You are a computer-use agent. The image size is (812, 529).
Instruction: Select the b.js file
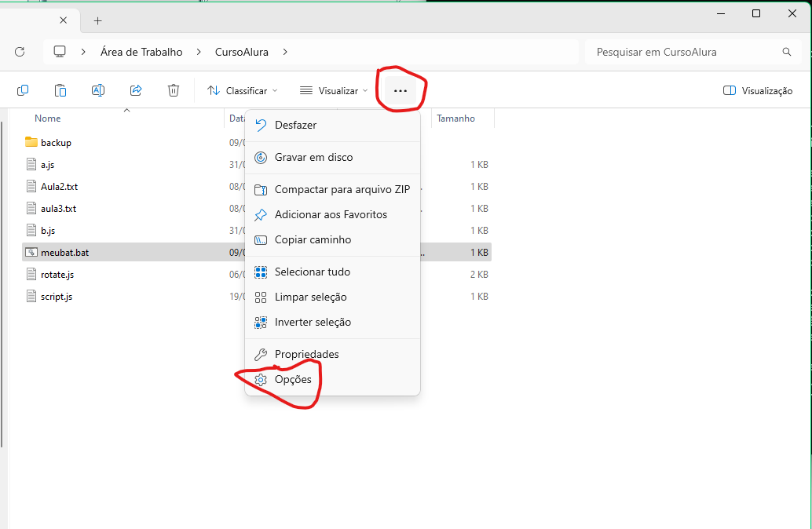pyautogui.click(x=48, y=231)
